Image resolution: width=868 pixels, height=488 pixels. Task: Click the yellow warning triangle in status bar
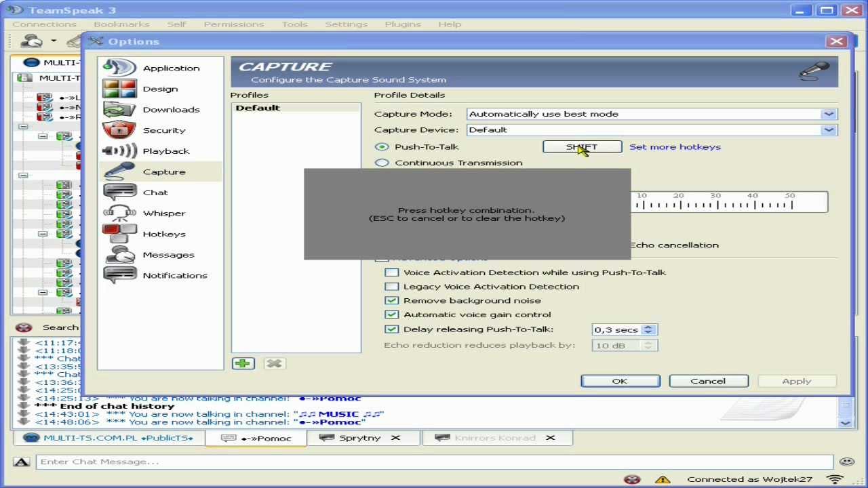pyautogui.click(x=663, y=479)
